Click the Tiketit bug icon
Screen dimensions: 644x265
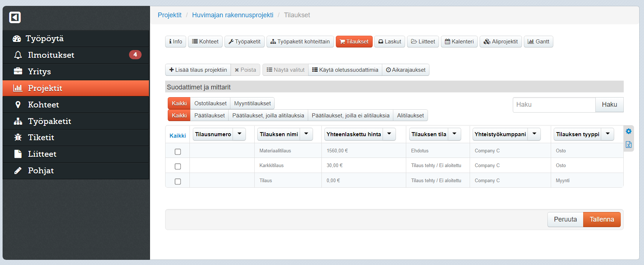pos(18,137)
